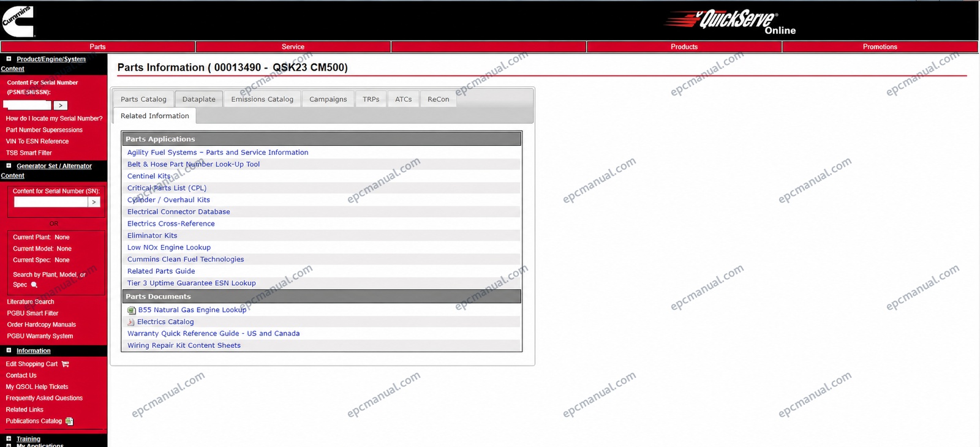Click the Cummins logo icon
The image size is (980, 447).
pyautogui.click(x=17, y=21)
